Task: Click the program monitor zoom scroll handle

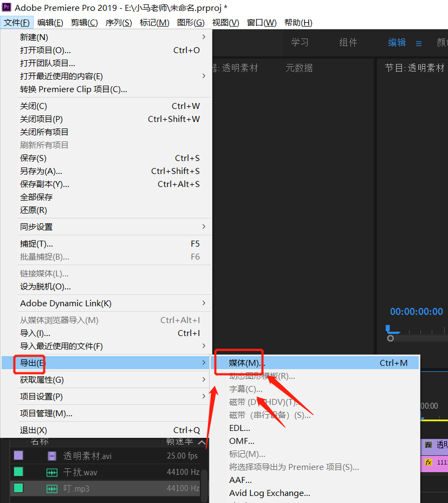Action: click(390, 338)
